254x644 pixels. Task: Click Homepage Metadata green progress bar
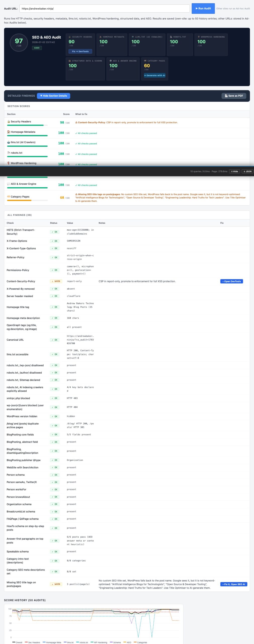27,136
